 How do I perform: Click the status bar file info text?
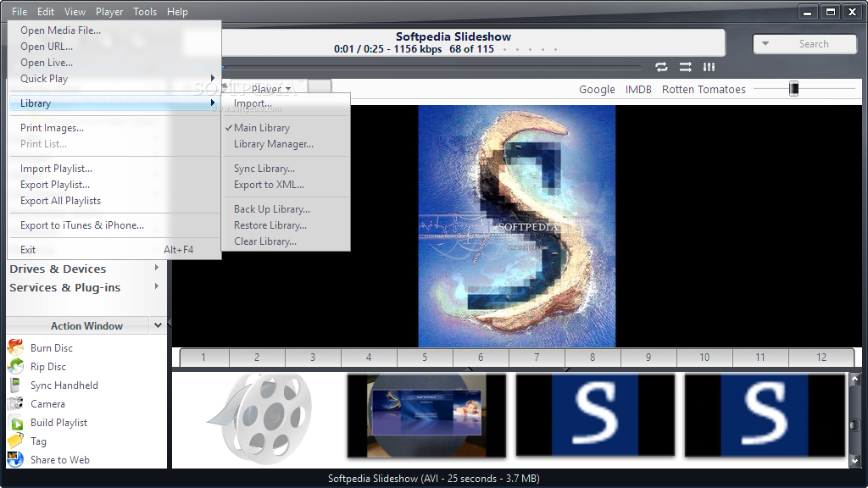433,479
